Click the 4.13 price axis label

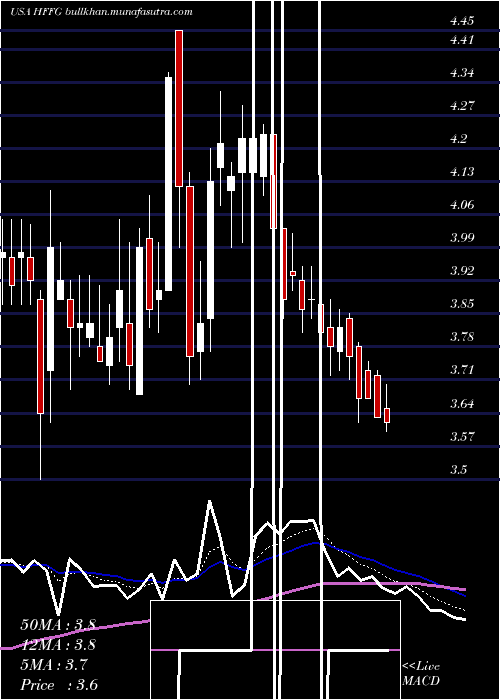[x=462, y=172]
